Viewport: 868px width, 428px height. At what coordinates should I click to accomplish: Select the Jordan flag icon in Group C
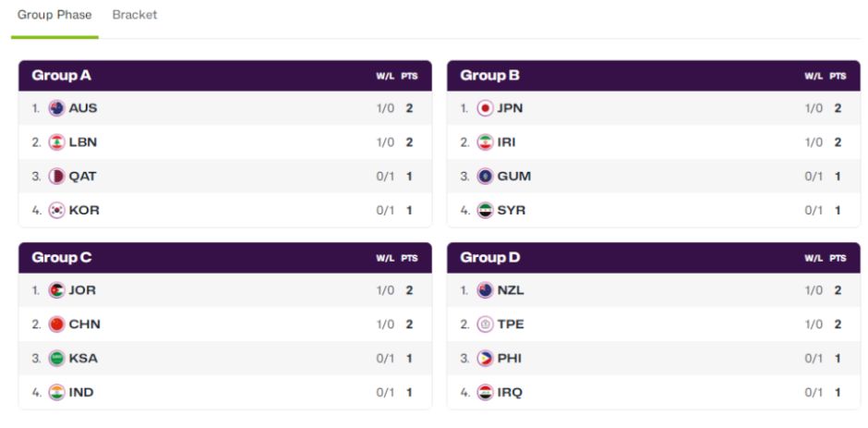coord(56,290)
